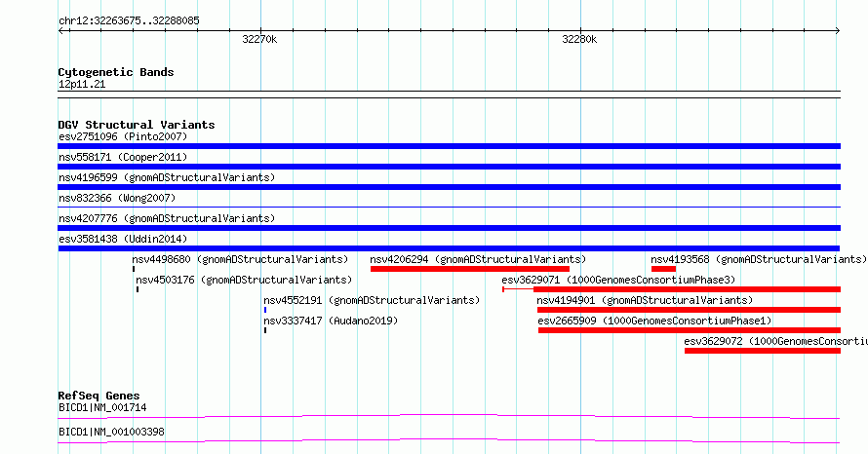868x454 pixels.
Task: Select the nsv3337417 (Audano2019) label
Action: point(331,321)
